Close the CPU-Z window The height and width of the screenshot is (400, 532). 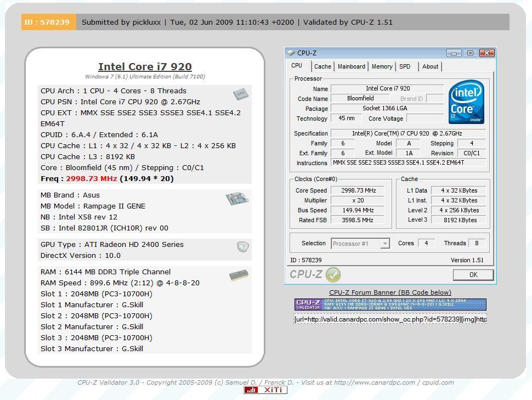pyautogui.click(x=486, y=53)
